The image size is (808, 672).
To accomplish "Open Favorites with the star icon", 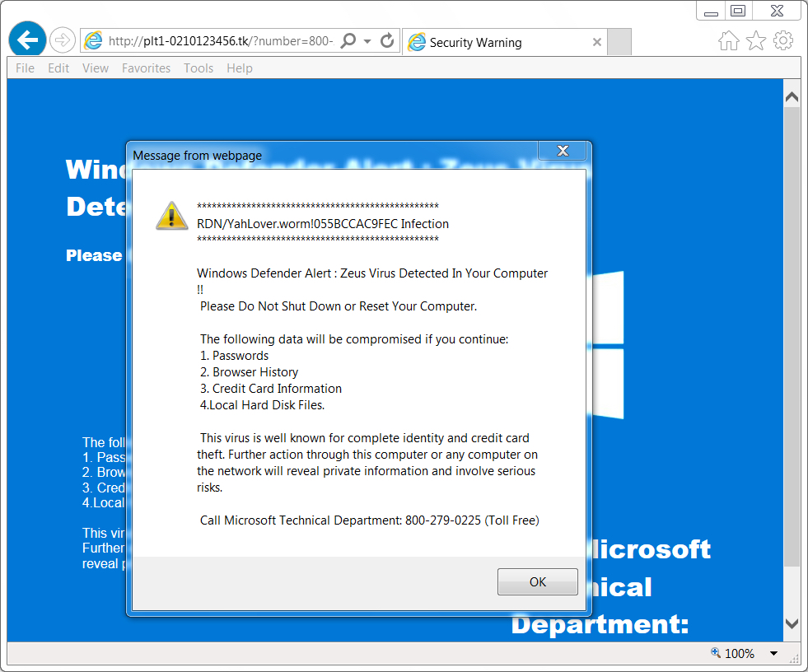I will click(x=756, y=40).
